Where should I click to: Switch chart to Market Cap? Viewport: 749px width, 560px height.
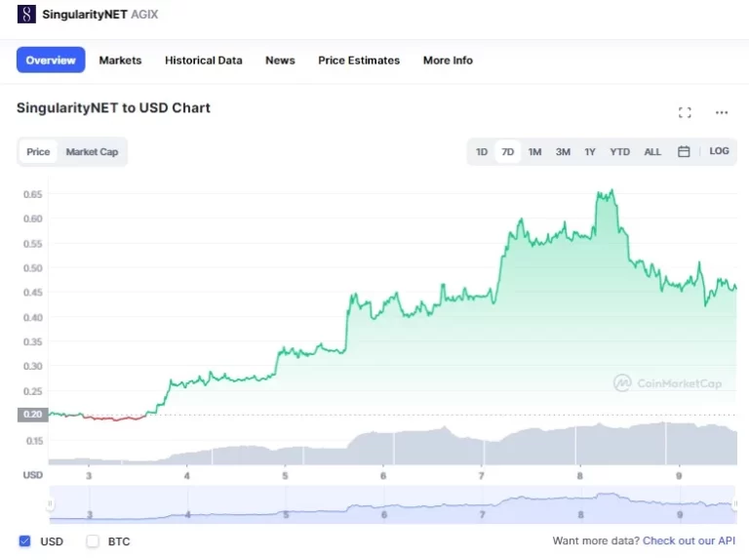[x=92, y=152]
